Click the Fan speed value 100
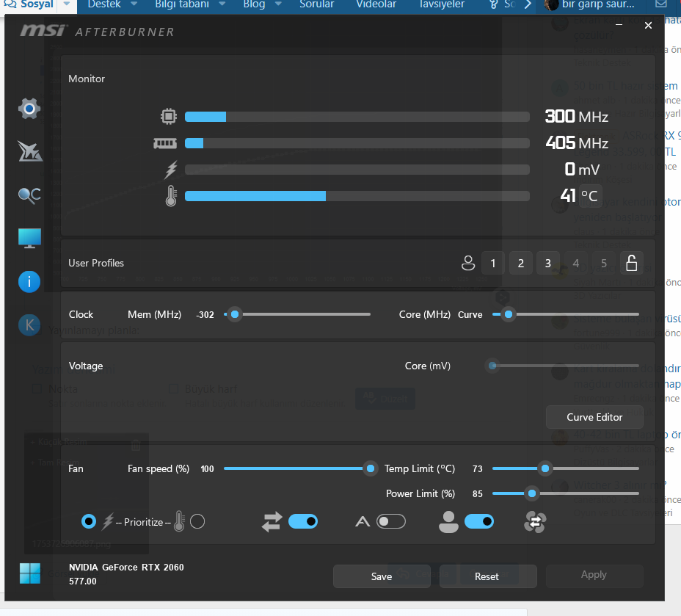Image resolution: width=681 pixels, height=616 pixels. tap(207, 468)
